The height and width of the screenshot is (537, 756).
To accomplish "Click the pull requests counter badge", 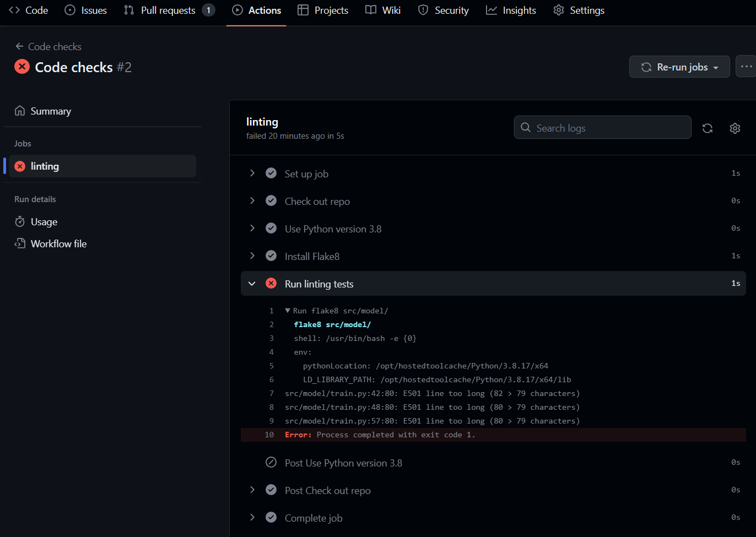I will (208, 10).
